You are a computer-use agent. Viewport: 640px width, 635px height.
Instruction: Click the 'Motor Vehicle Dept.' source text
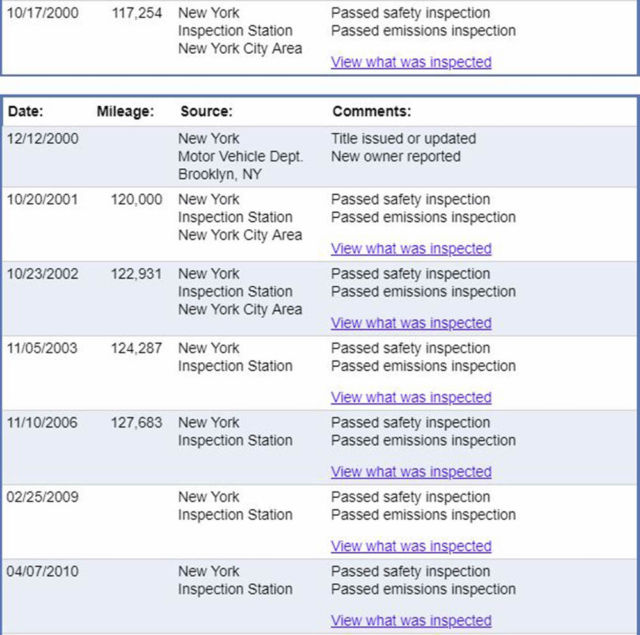(240, 157)
